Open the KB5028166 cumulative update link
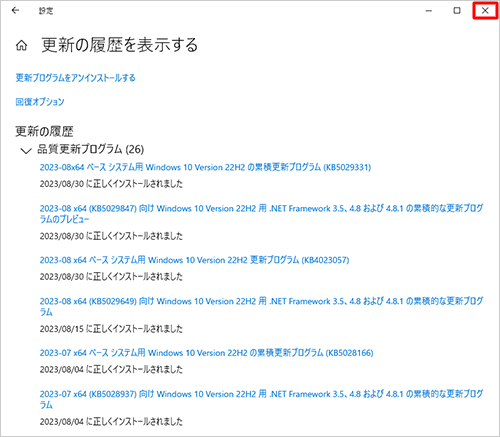This screenshot has width=500, height=437. click(206, 352)
